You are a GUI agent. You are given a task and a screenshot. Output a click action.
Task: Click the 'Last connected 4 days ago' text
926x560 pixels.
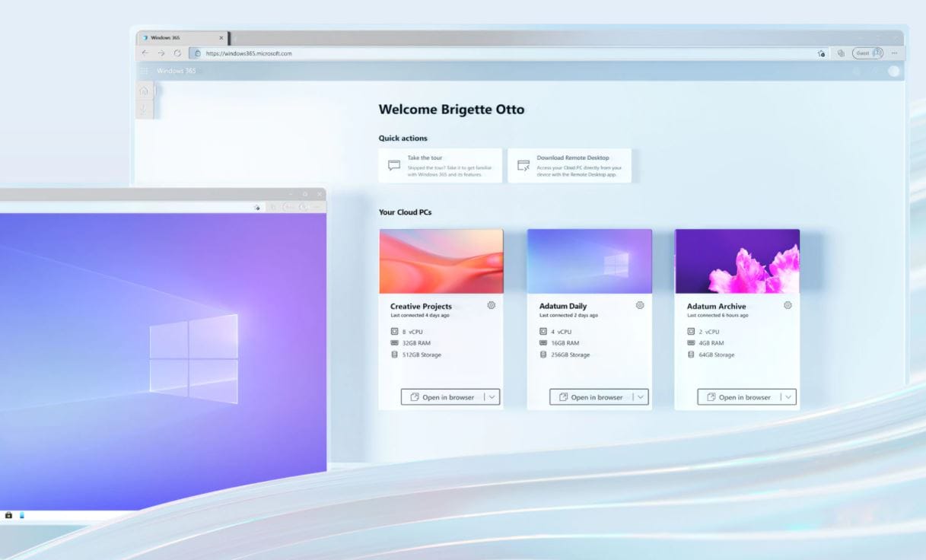tap(420, 315)
